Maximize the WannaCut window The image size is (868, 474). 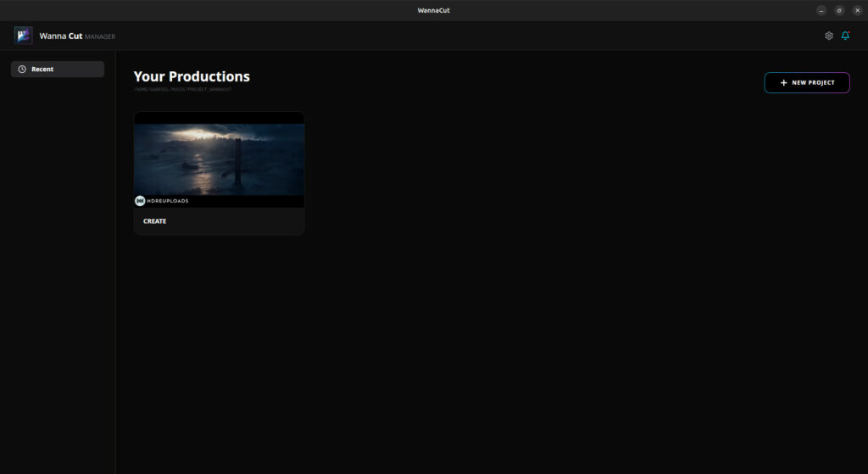coord(839,10)
